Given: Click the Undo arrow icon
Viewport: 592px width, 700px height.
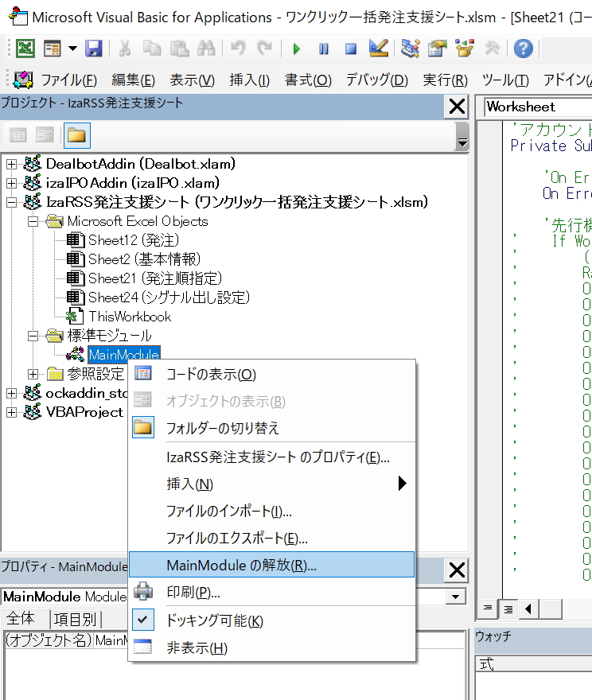Looking at the screenshot, I should pyautogui.click(x=238, y=49).
